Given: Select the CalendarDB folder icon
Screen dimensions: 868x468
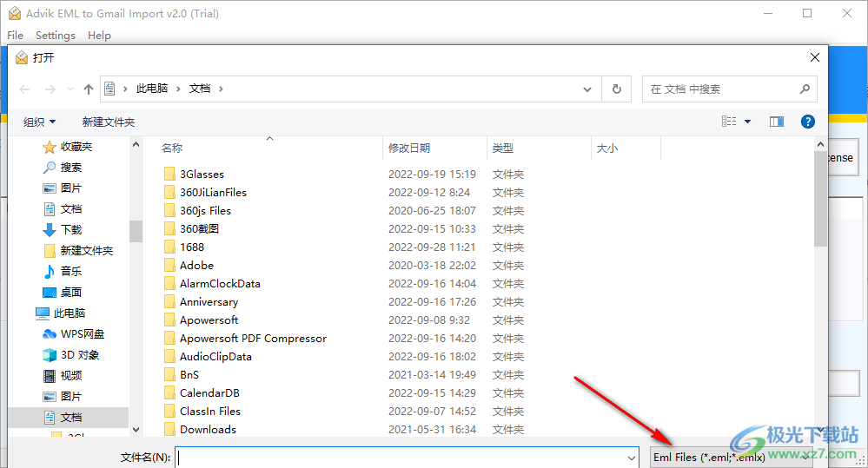Looking at the screenshot, I should click(x=169, y=393).
